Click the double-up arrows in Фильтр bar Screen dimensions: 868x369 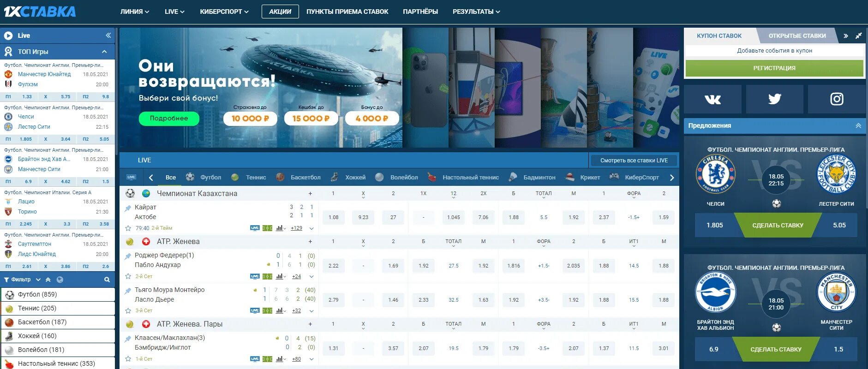pyautogui.click(x=48, y=280)
